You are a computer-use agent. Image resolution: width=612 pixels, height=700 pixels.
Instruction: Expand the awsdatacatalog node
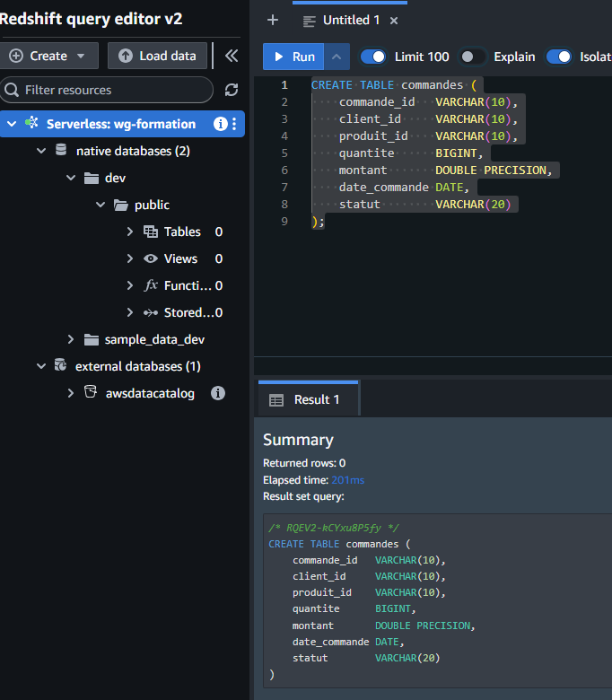pyautogui.click(x=71, y=393)
